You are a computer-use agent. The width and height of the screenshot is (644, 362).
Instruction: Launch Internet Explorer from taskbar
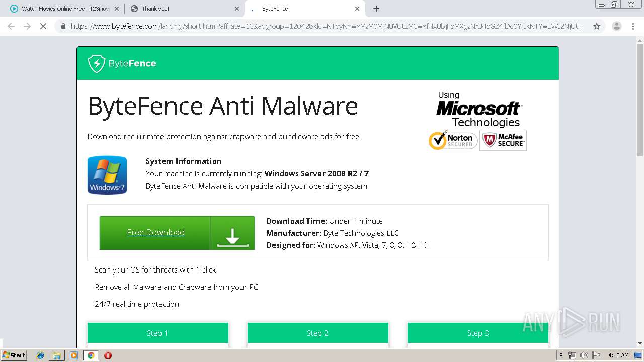[40, 355]
